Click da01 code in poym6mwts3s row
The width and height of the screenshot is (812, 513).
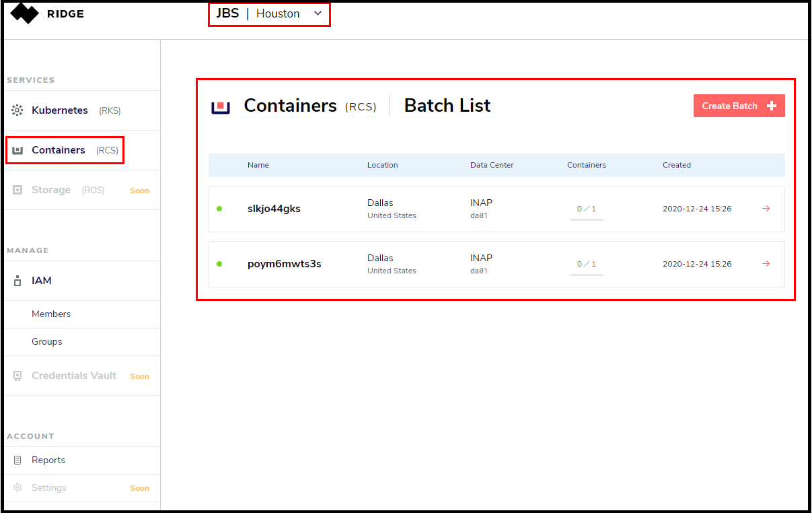point(479,271)
